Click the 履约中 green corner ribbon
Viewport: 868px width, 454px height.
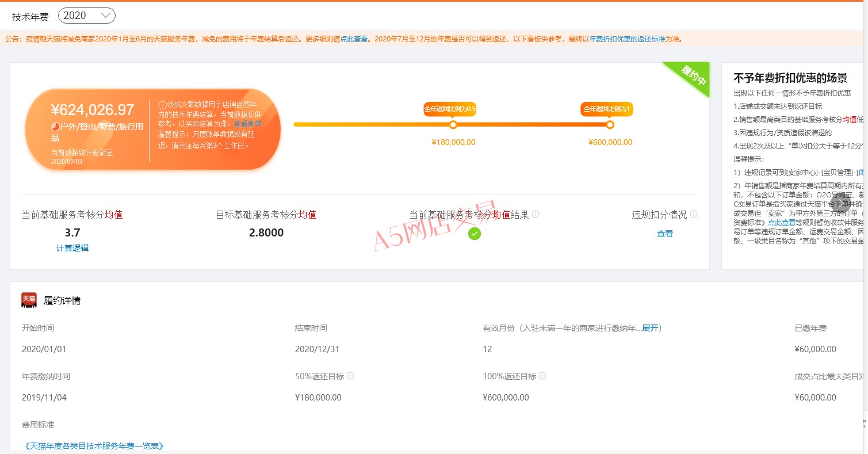693,76
